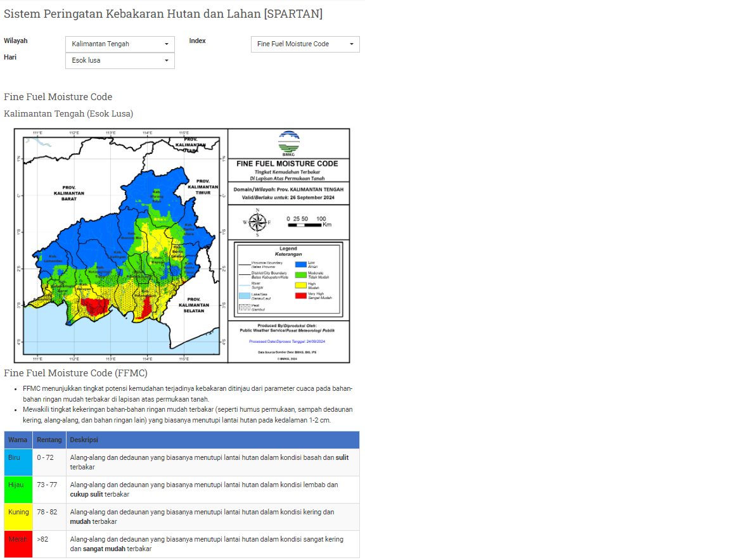Click the Fine Fuel Moisture Code (FFMC) heading
Viewport: 730px width, 560px height.
pyautogui.click(x=75, y=373)
